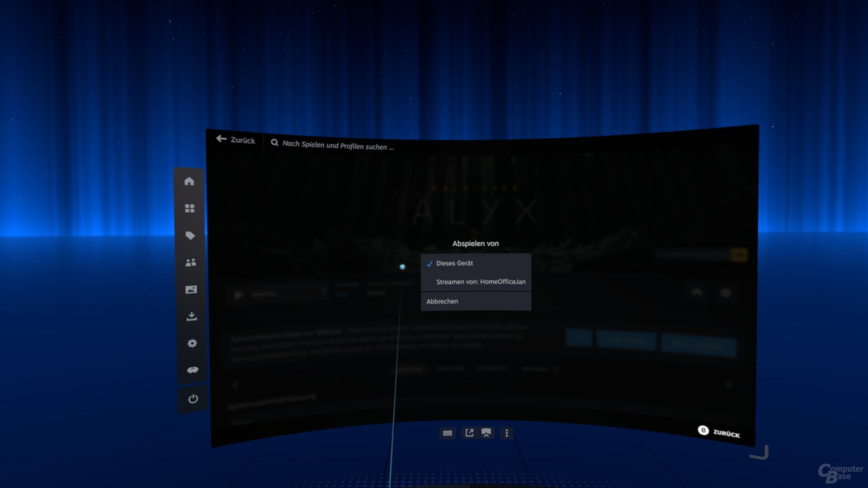
Task: Select Streamen von: HomeOfficeJan
Action: tap(476, 282)
